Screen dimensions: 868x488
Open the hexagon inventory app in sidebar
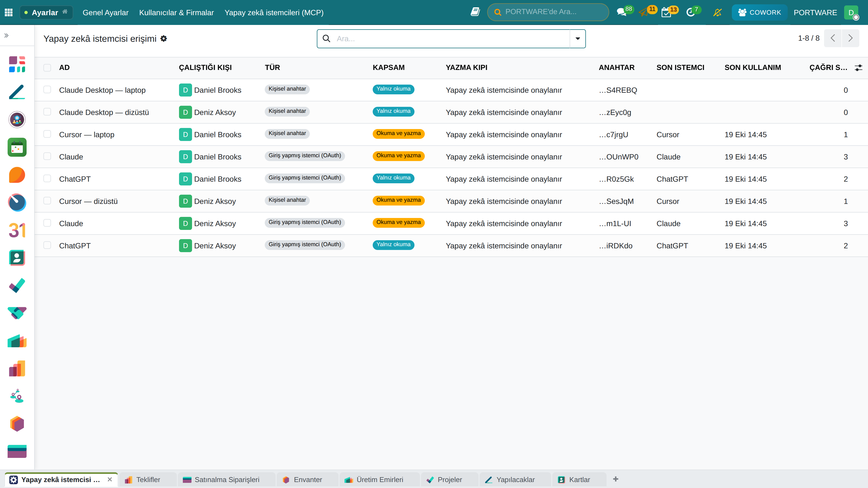coord(17,424)
